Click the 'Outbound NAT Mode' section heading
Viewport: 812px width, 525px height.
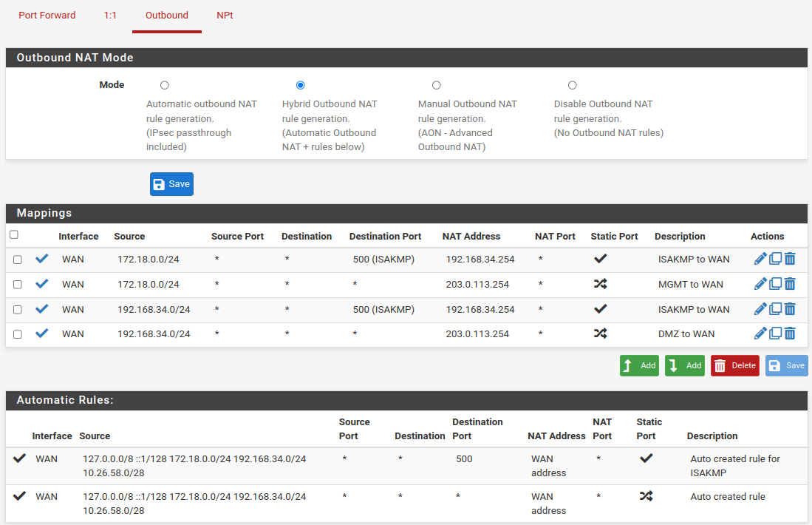(75, 58)
